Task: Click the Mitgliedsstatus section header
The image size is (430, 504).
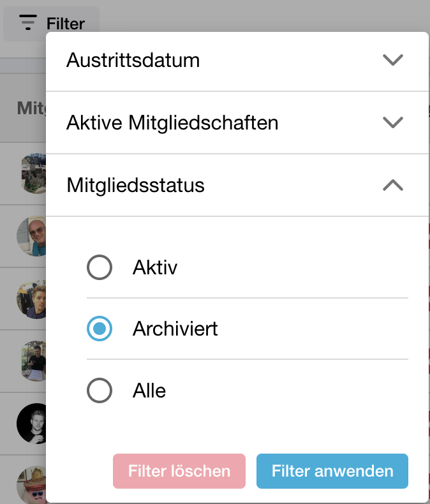Action: click(x=237, y=185)
